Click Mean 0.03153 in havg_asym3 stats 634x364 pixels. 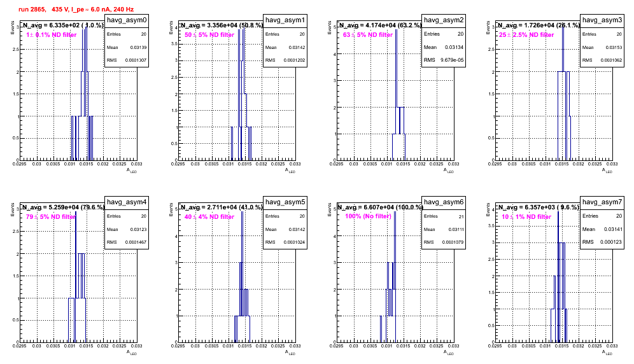point(602,47)
